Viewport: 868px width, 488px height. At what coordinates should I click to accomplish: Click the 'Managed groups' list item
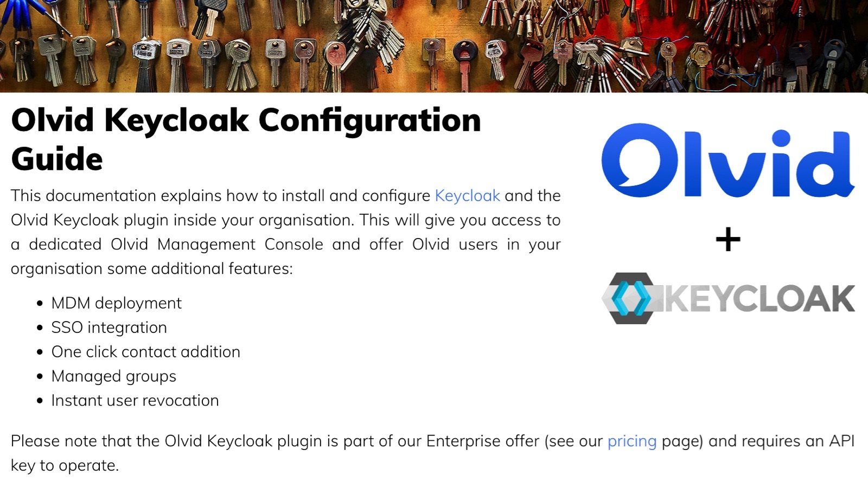(113, 376)
